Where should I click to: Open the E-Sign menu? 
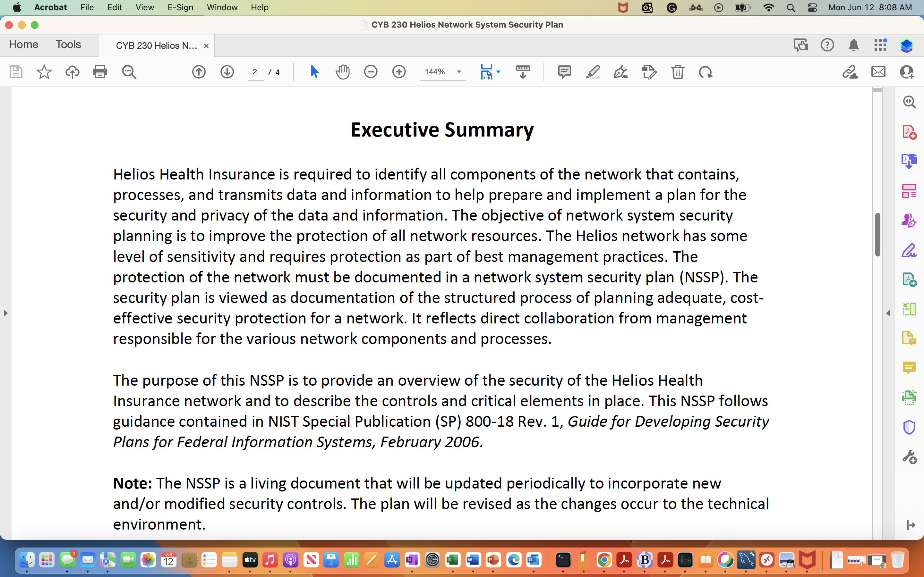(180, 8)
